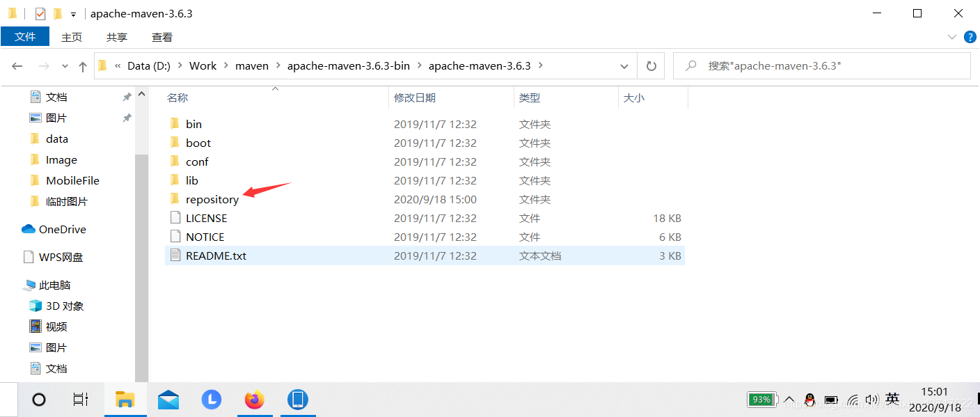Click Data (D:) in address path
The image size is (980, 417).
click(149, 65)
